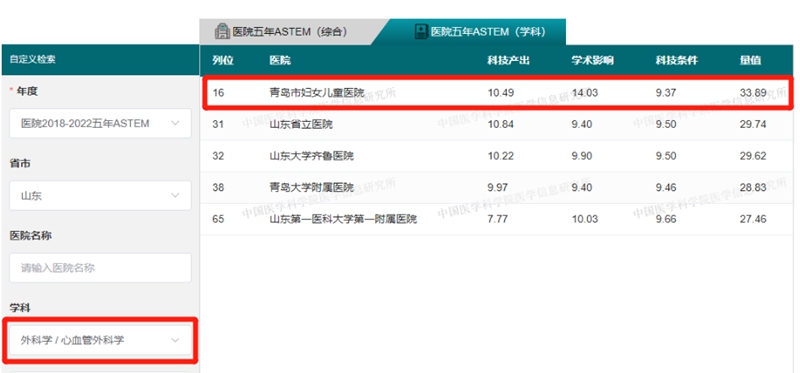The height and width of the screenshot is (373, 800).
Task: Click 科技产出 value 10.22
Action: tap(501, 156)
